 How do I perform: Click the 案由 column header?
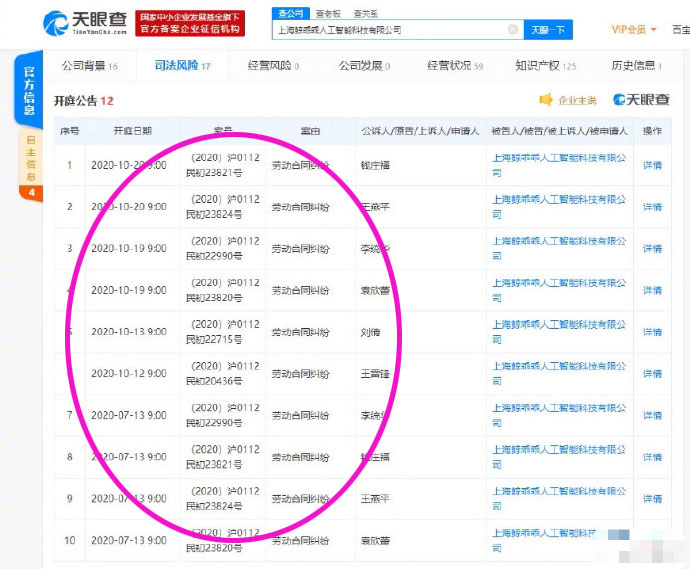click(310, 131)
